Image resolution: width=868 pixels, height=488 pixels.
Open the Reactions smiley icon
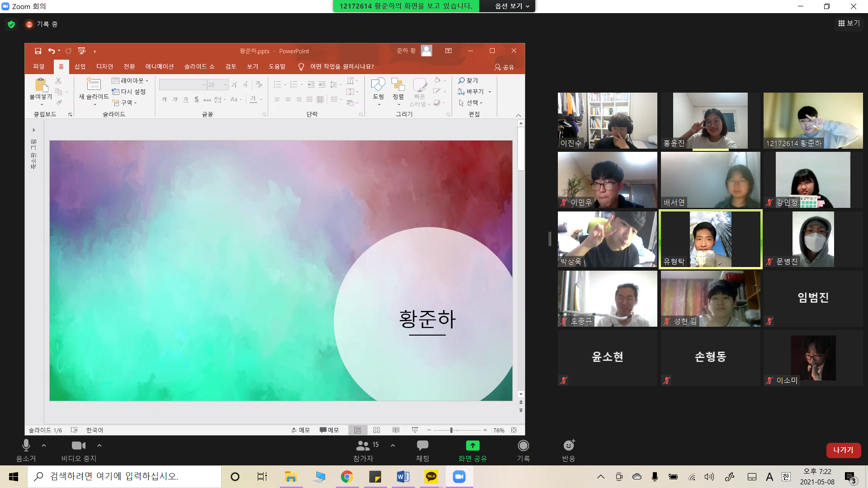568,446
